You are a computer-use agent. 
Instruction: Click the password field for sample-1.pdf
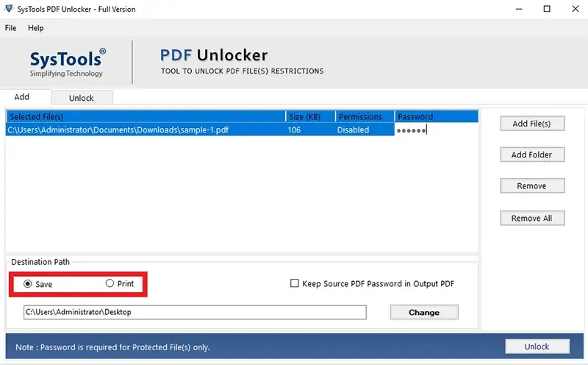click(x=436, y=130)
